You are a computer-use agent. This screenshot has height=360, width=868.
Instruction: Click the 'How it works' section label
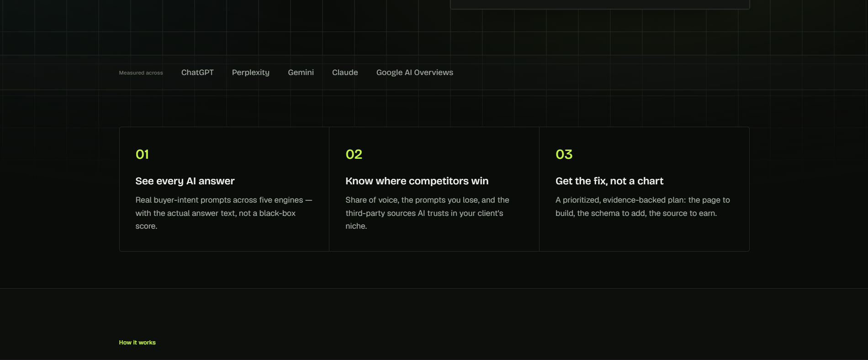pos(137,343)
